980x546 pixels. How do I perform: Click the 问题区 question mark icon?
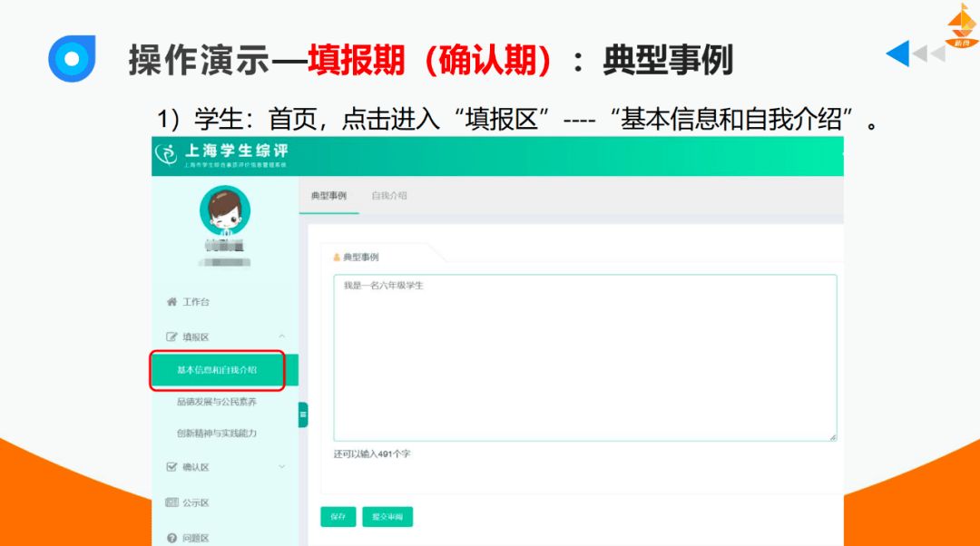click(x=171, y=538)
